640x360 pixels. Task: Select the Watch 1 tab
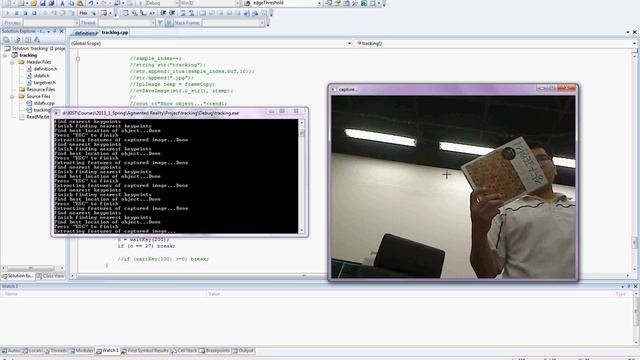click(x=108, y=351)
